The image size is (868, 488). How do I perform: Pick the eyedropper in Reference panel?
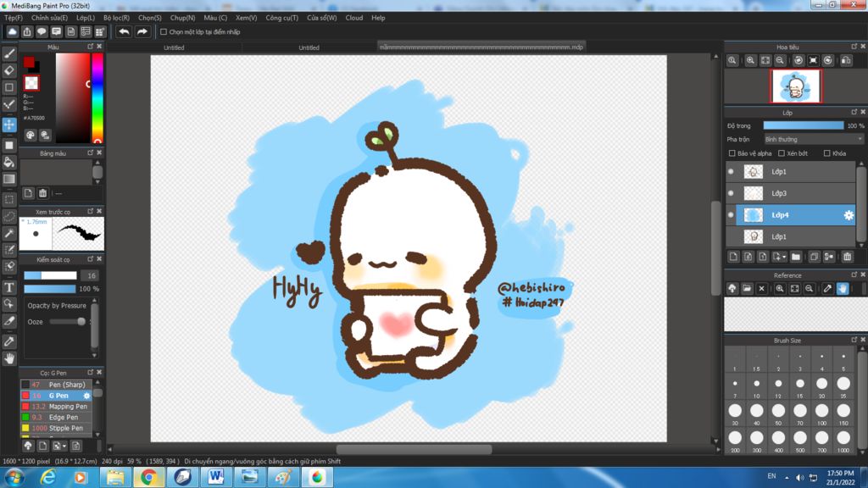click(827, 288)
